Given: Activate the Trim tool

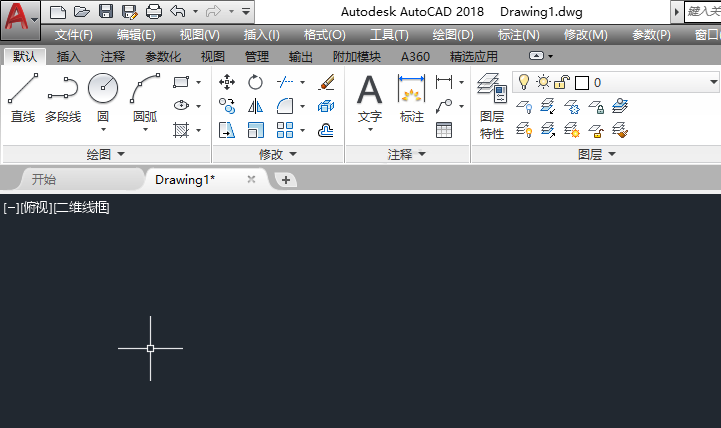Looking at the screenshot, I should tap(285, 82).
